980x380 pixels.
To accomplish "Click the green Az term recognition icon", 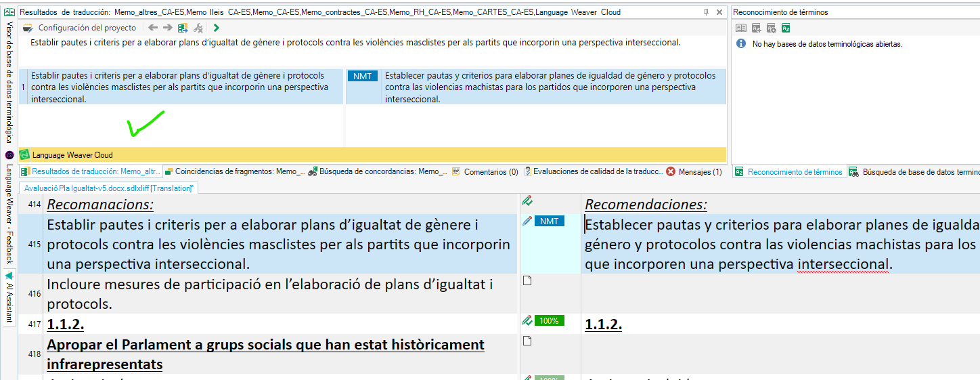I will pos(786,28).
